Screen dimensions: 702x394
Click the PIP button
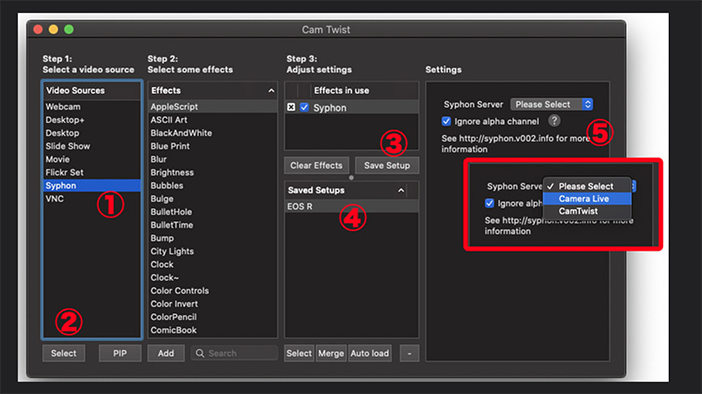point(120,353)
